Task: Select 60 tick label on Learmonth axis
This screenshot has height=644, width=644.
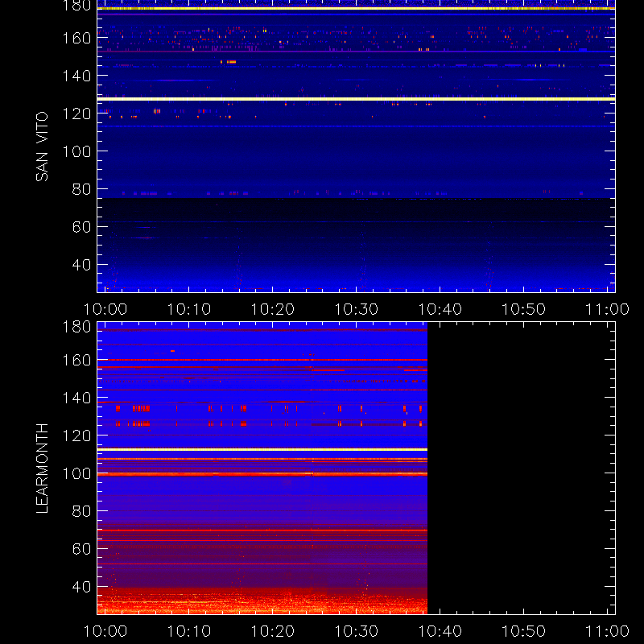Action: point(81,549)
